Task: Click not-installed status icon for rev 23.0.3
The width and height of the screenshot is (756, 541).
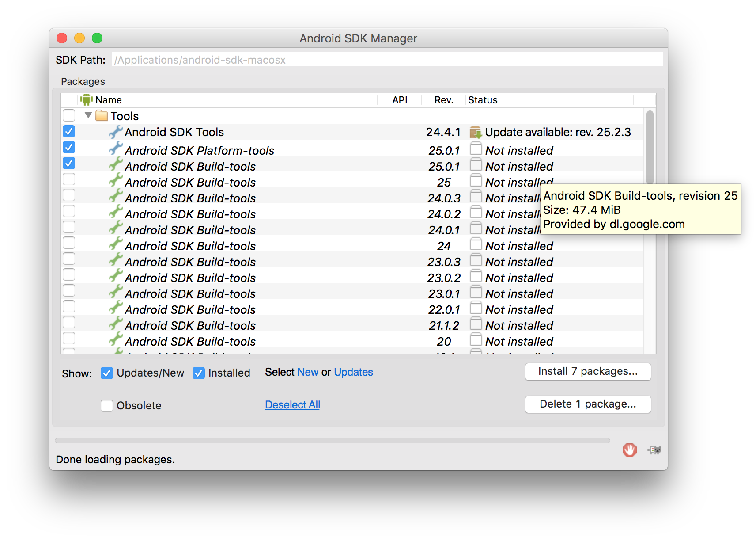Action: (x=476, y=260)
